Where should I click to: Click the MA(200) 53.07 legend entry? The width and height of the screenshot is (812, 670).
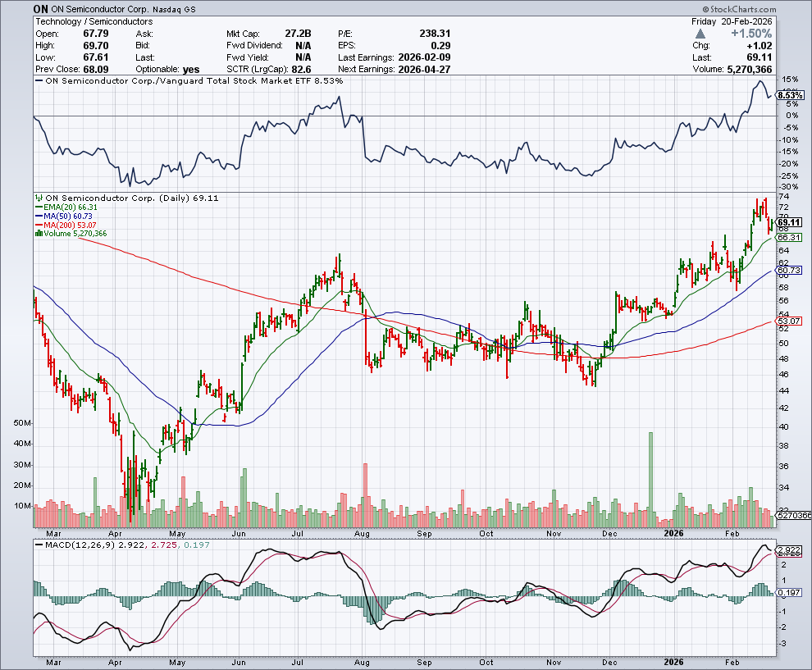click(x=66, y=225)
